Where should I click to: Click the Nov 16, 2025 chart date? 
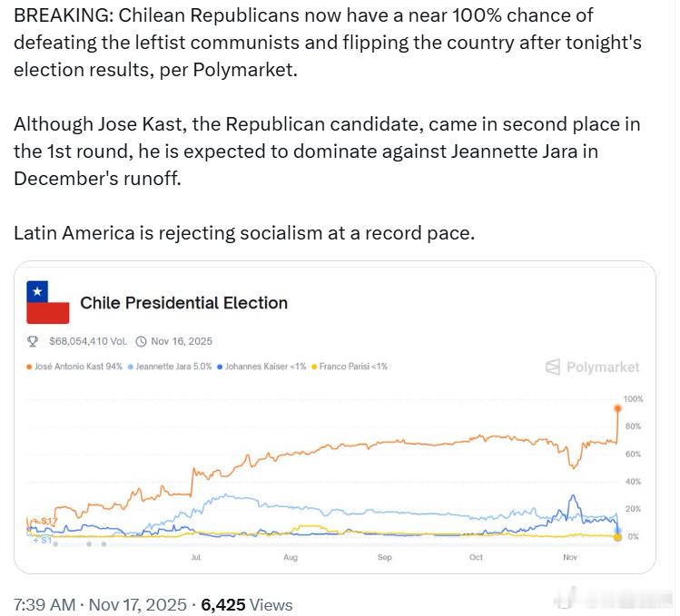pyautogui.click(x=182, y=342)
